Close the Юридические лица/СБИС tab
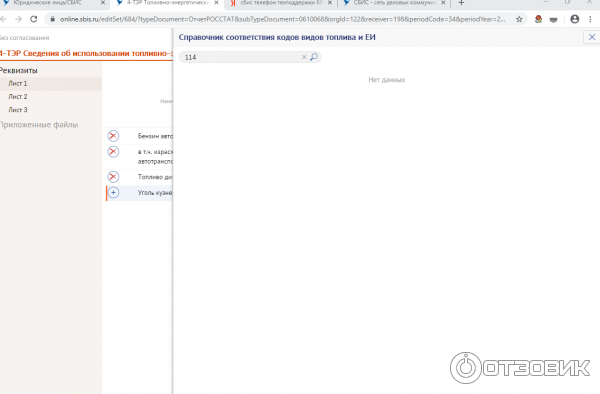Viewport: 600px width, 394px height. tap(103, 3)
